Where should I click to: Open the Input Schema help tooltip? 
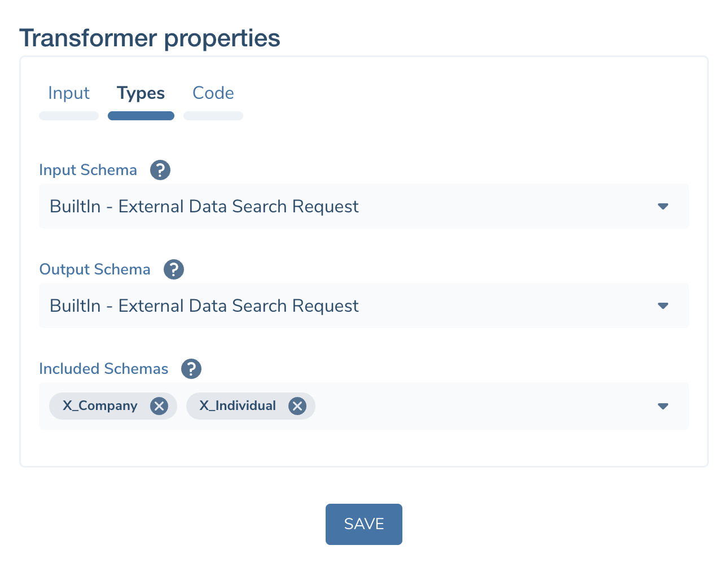pyautogui.click(x=160, y=170)
